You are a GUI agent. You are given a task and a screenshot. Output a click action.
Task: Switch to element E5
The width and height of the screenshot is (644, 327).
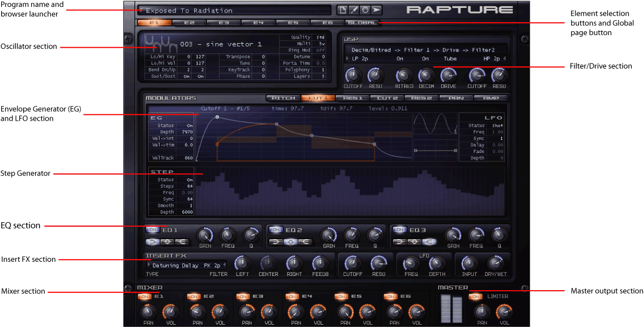(293, 23)
